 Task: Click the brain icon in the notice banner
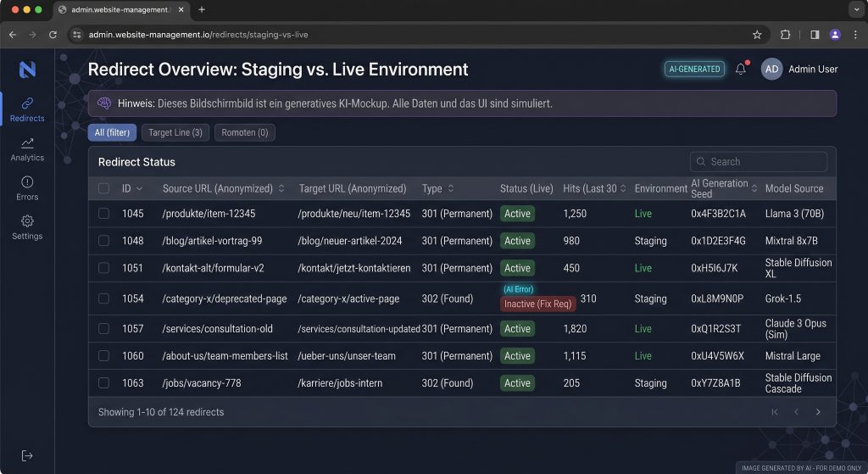pos(104,103)
